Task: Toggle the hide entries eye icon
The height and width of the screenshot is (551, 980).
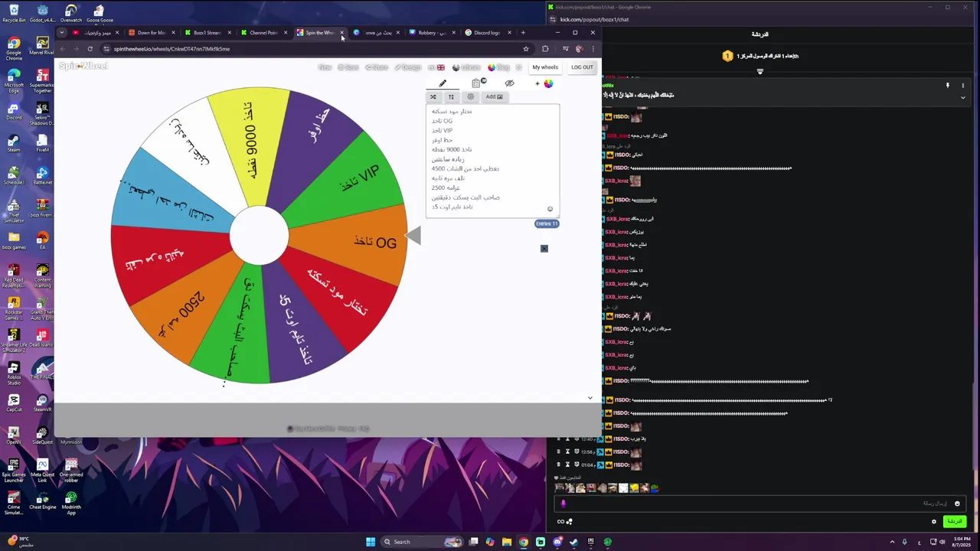Action: coord(509,83)
